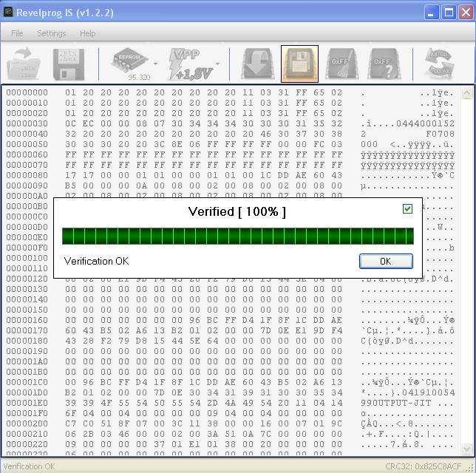Image resolution: width=476 pixels, height=473 pixels.
Task: Open the Help menu
Action: (x=88, y=33)
